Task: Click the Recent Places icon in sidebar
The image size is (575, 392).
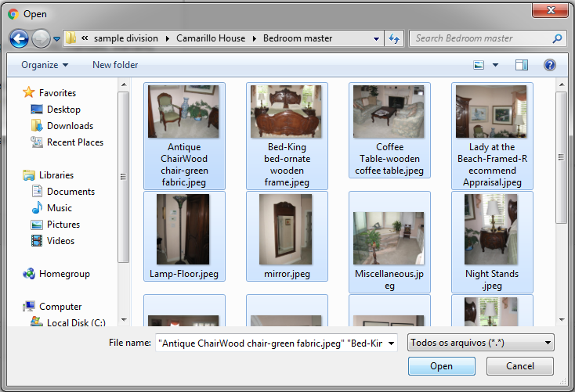Action: click(37, 142)
